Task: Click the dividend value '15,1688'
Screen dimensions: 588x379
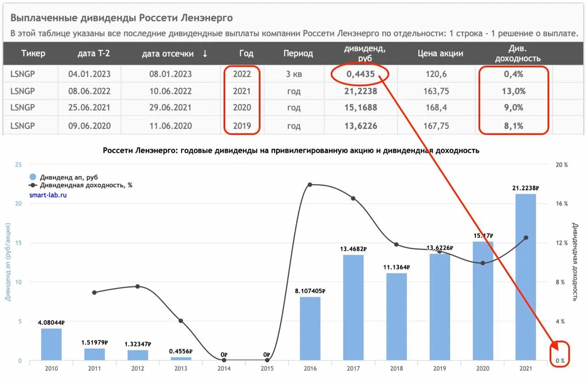Action: pos(362,108)
